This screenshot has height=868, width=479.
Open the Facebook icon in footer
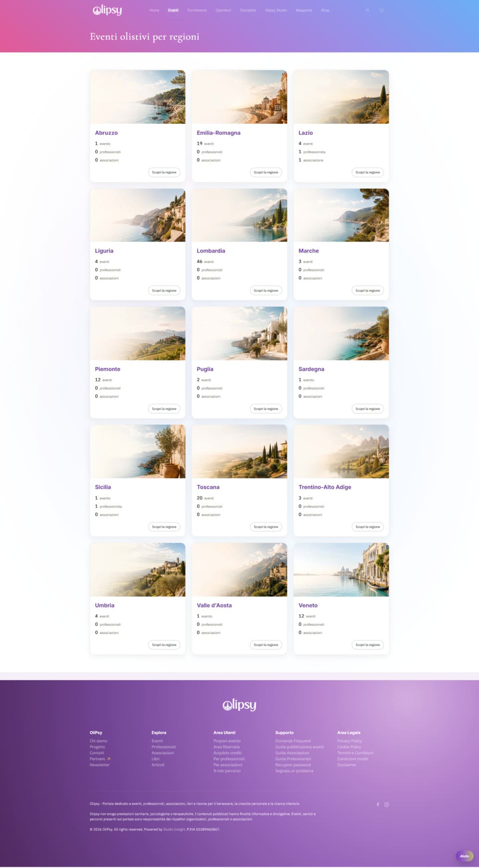pyautogui.click(x=378, y=804)
